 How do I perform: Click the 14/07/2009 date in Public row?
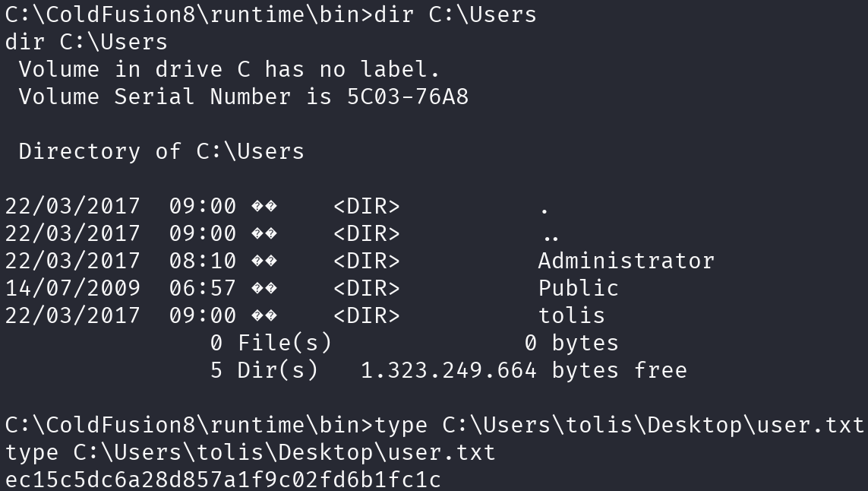pyautogui.click(x=72, y=287)
